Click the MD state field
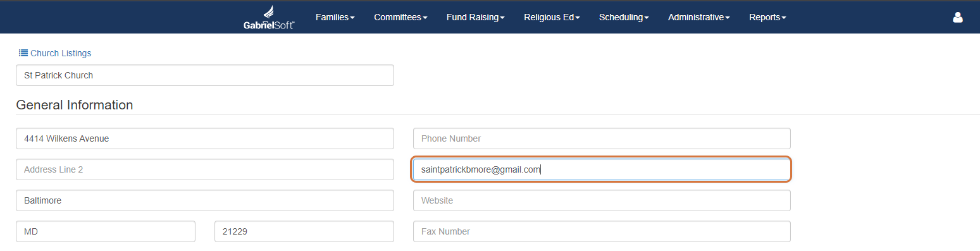980x251 pixels. (x=106, y=231)
